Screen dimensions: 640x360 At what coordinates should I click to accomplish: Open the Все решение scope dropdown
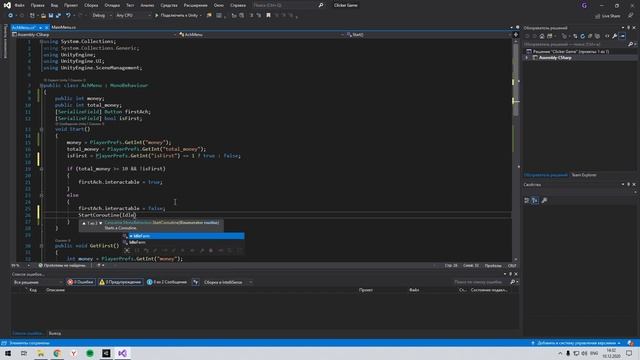point(38,282)
